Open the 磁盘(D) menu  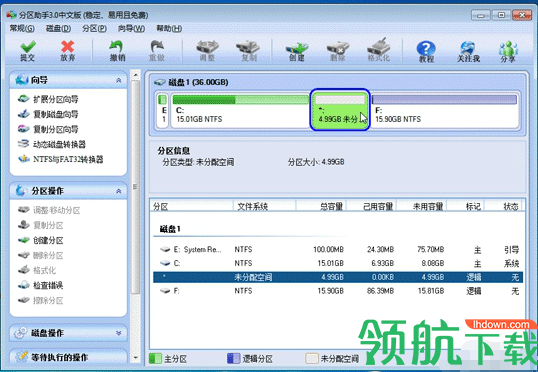[59, 28]
